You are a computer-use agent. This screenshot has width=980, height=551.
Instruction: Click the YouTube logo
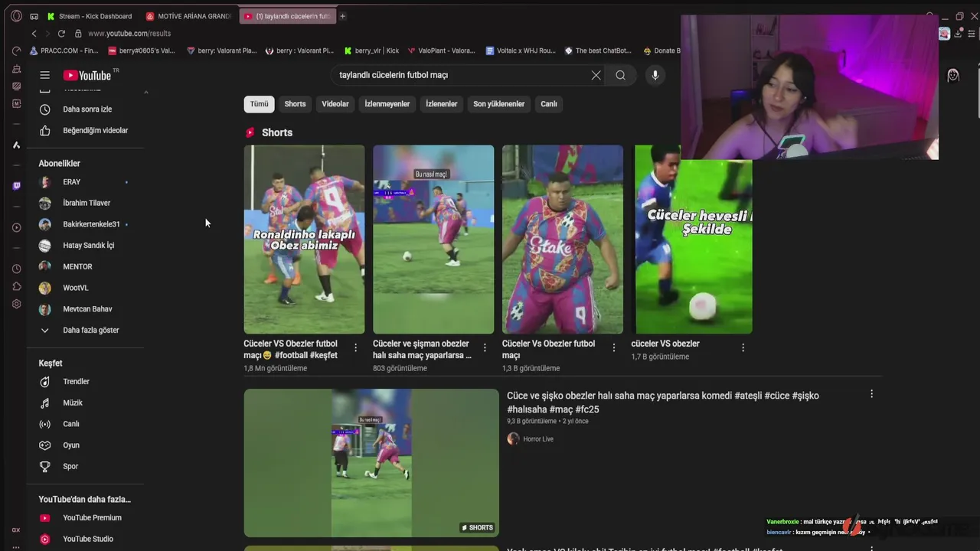(87, 75)
